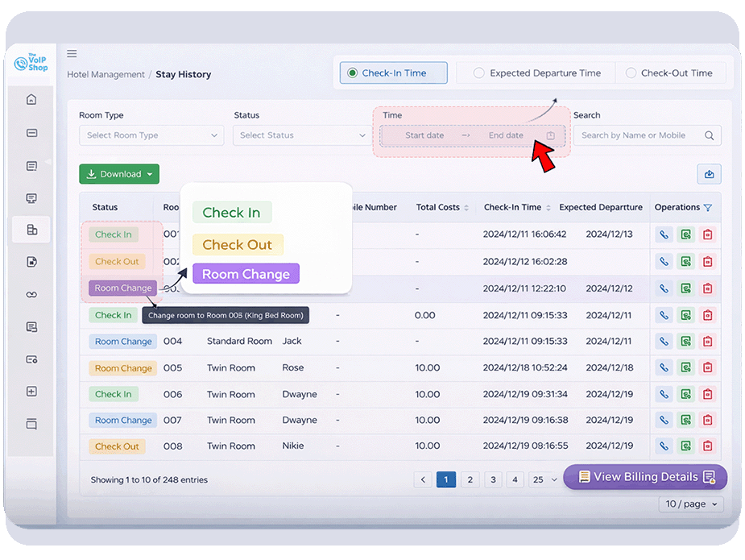Choose Room Change in status popup
The width and height of the screenshot is (745, 560).
point(246,274)
